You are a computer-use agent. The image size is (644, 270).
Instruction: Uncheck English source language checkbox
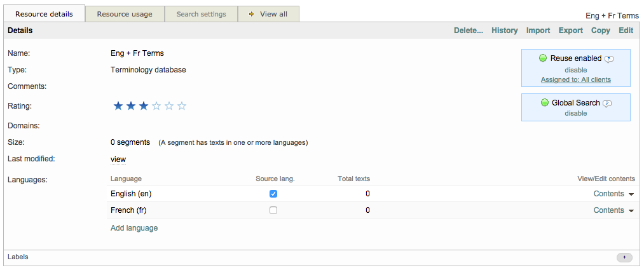pyautogui.click(x=273, y=194)
